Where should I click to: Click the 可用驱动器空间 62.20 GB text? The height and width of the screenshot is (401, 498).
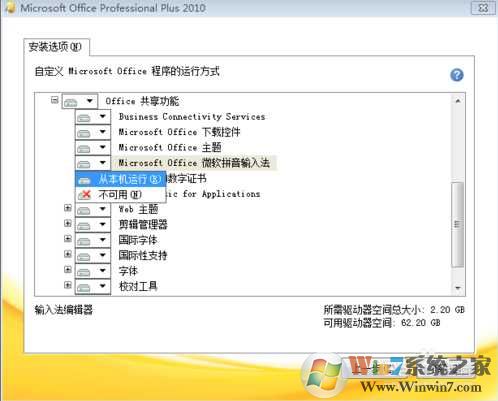tap(382, 323)
